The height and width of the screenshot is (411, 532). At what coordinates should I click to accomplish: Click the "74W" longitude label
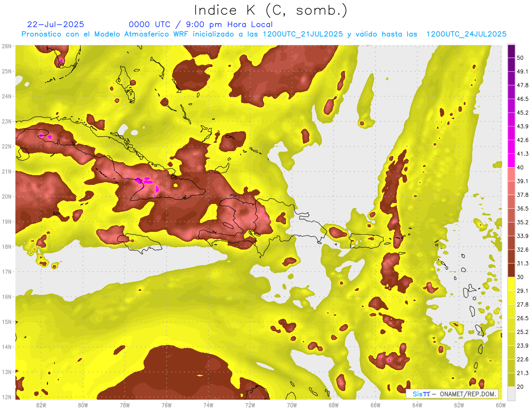pyautogui.click(x=208, y=405)
